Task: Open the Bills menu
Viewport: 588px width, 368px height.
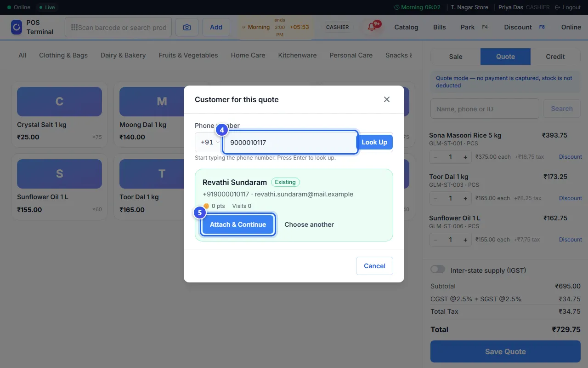Action: coord(440,27)
